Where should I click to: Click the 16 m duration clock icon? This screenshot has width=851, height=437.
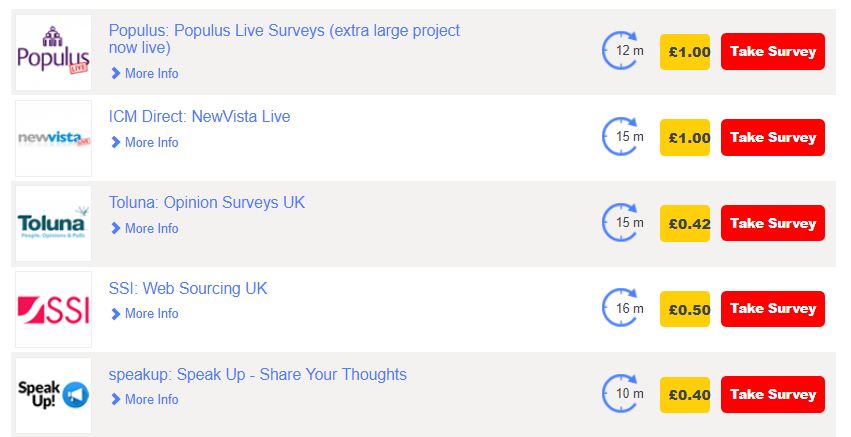click(x=623, y=308)
